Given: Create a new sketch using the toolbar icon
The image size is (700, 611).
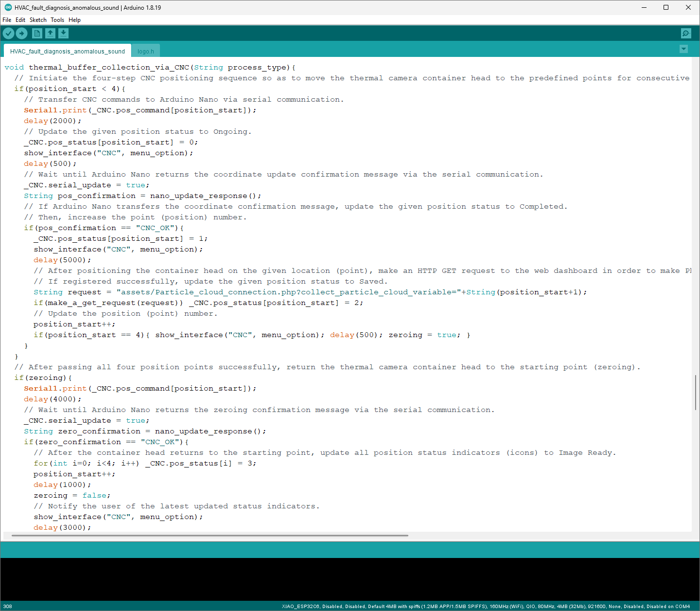Looking at the screenshot, I should (x=37, y=33).
